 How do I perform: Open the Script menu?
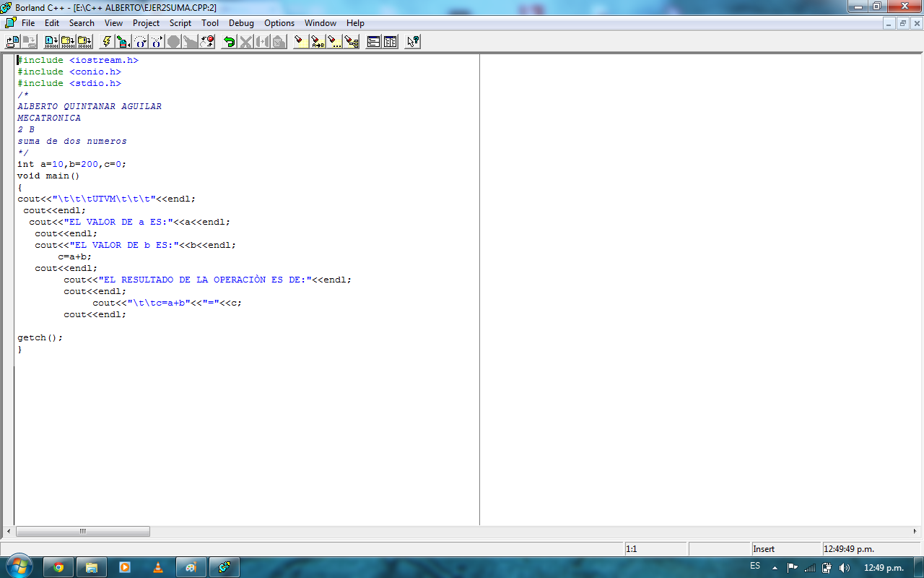180,22
